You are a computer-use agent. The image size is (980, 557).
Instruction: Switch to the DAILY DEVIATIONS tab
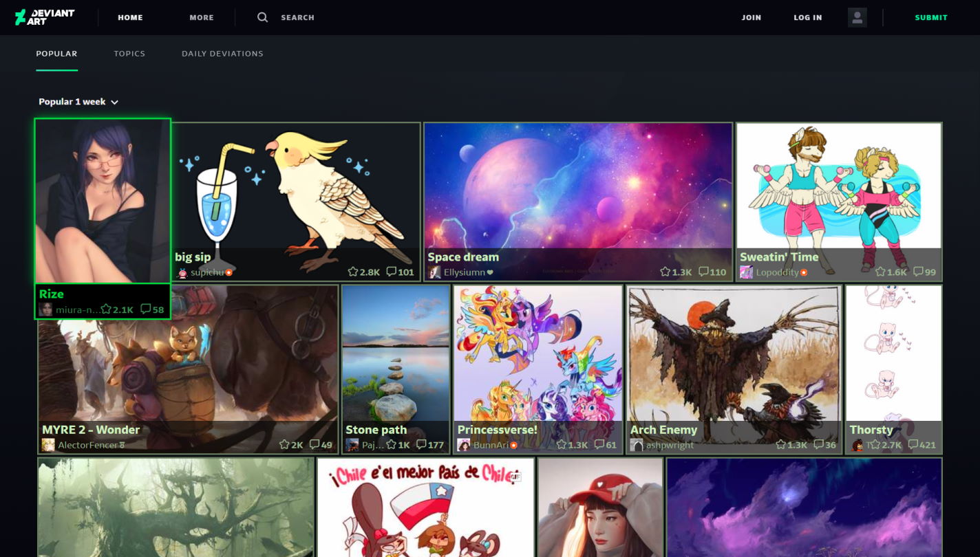tap(222, 54)
